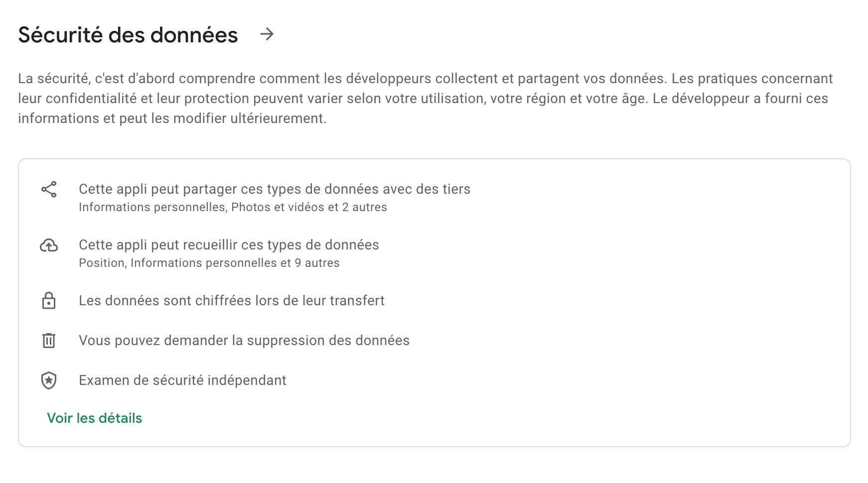
Task: Click the trash icon for data deletion
Action: (x=48, y=341)
